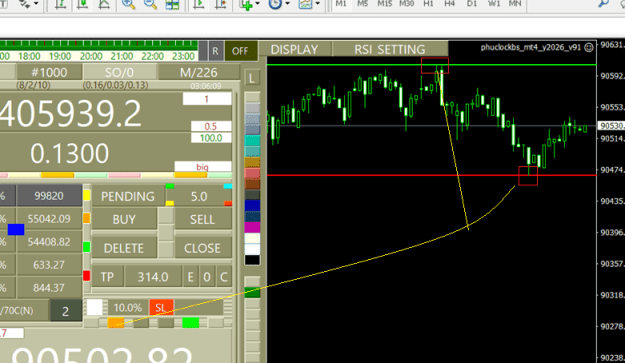Switch to line chart toolbar icon
The image size is (625, 363).
coord(104,4)
